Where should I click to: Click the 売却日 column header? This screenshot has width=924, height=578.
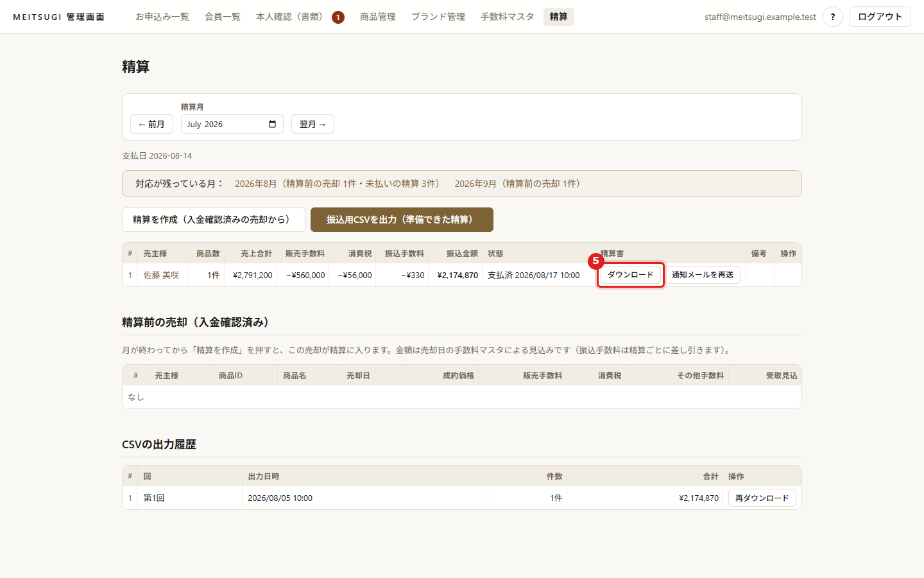358,376
